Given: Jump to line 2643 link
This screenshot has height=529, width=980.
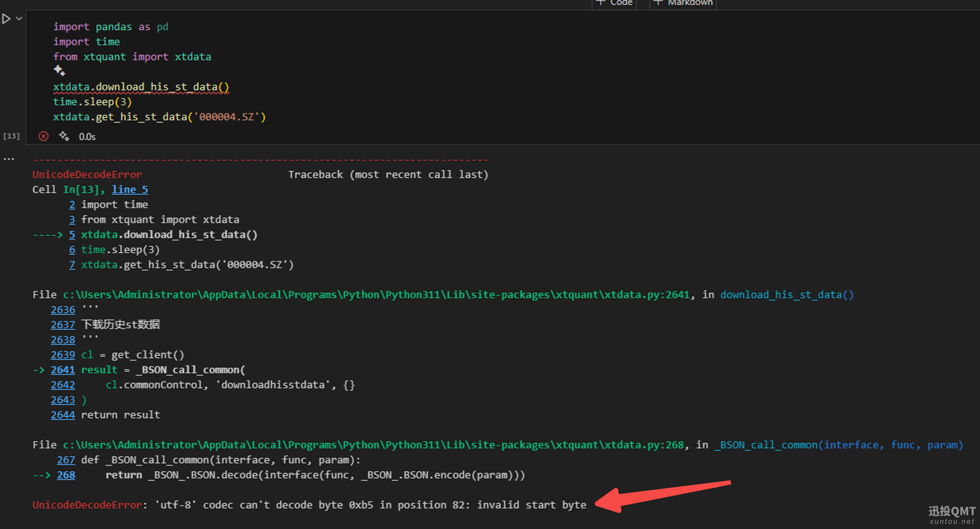Looking at the screenshot, I should click(63, 400).
